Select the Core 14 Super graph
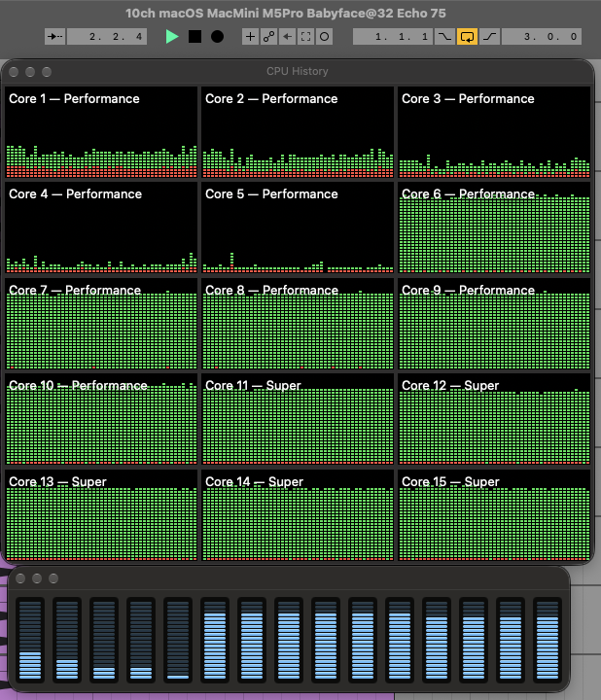 (x=298, y=515)
